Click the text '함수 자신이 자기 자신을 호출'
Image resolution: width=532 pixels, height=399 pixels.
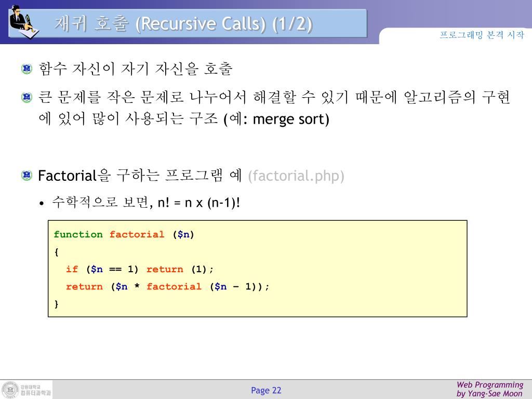(x=136, y=69)
